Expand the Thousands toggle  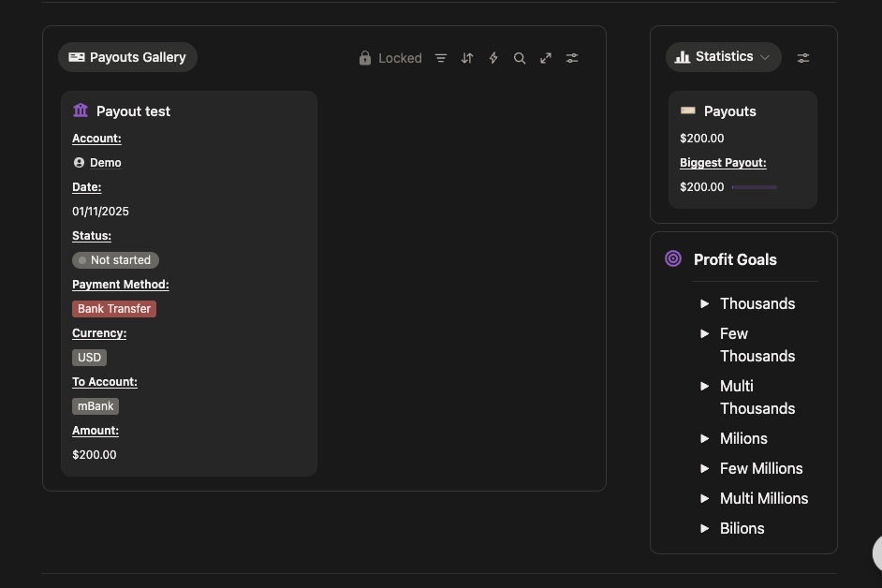705,303
